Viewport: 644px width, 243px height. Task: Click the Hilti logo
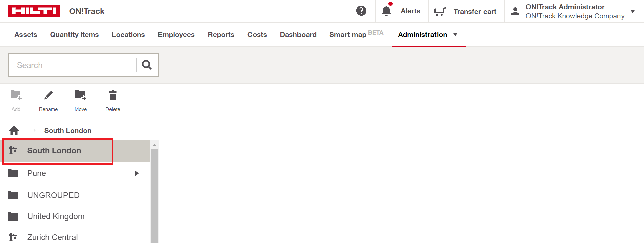(34, 11)
